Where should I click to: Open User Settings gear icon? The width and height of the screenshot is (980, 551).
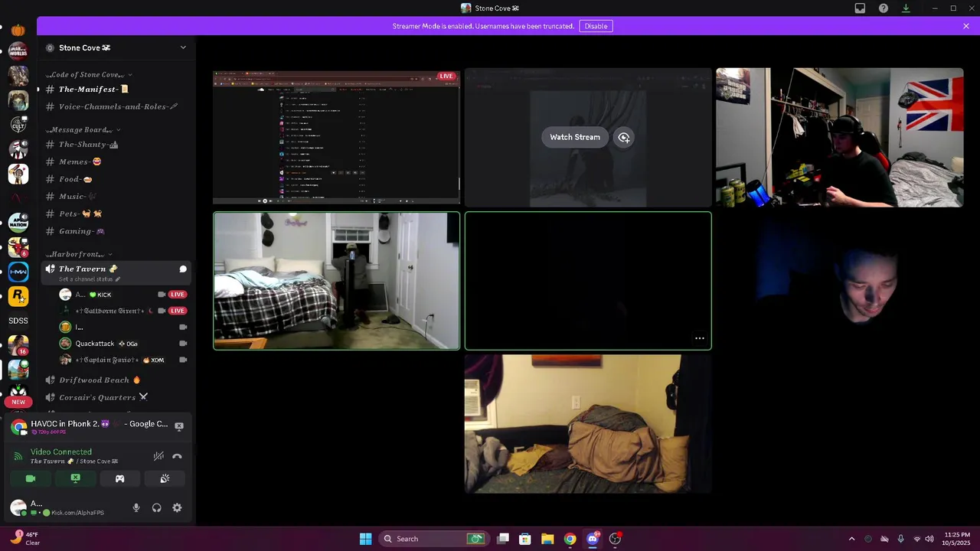177,507
